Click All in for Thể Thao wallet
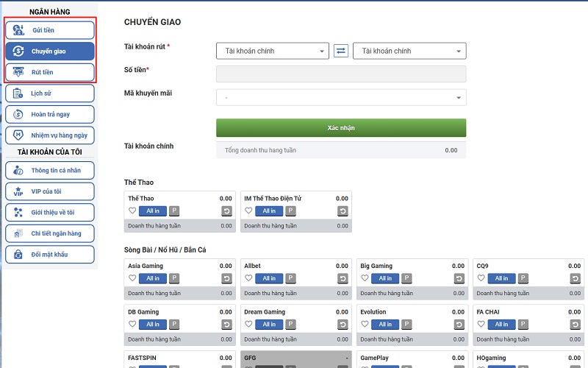The height and width of the screenshot is (368, 588). tap(153, 211)
